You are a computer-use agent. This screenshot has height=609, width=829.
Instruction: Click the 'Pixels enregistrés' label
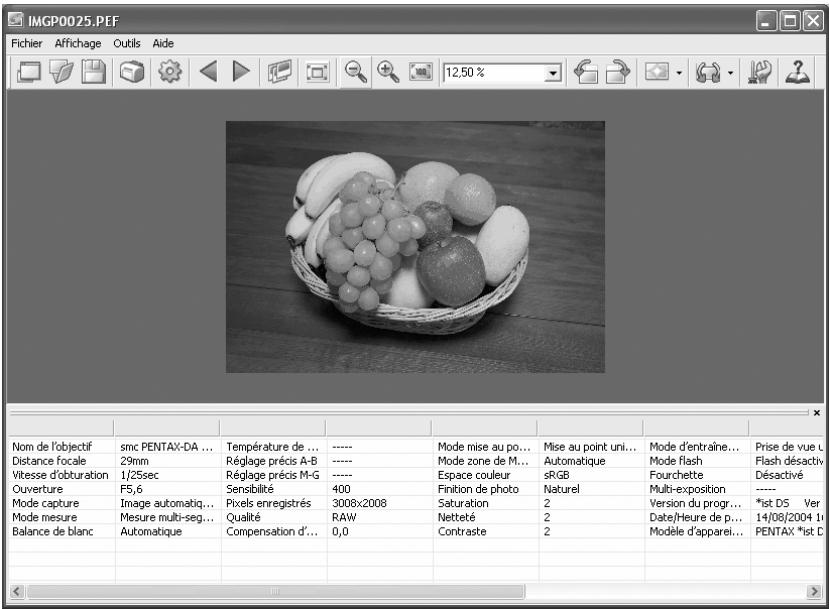point(269,503)
